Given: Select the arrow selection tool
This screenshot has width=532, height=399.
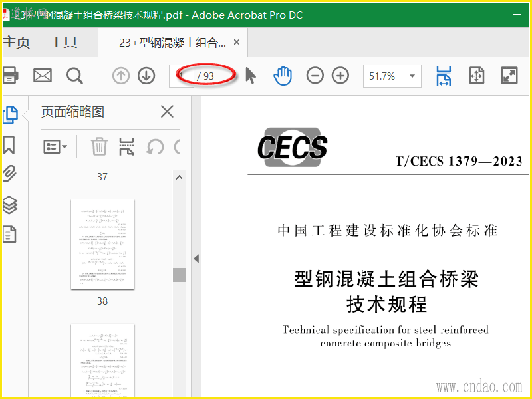Looking at the screenshot, I should coord(251,75).
